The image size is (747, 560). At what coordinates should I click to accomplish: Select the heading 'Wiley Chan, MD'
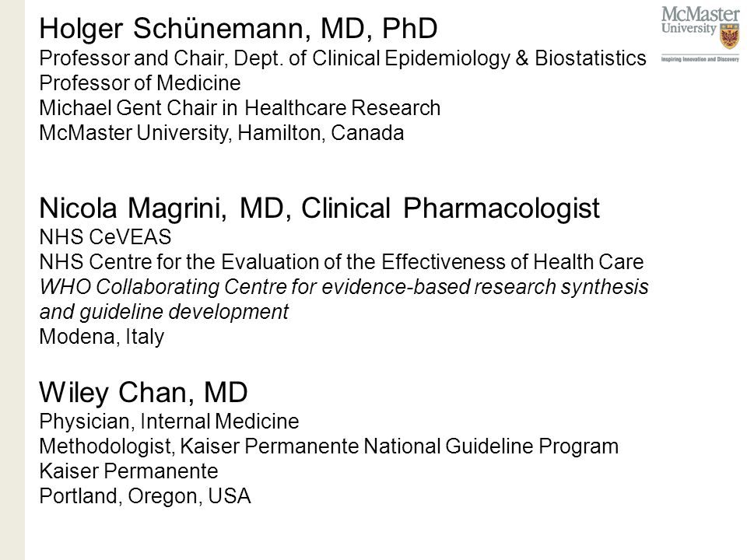coord(143,393)
